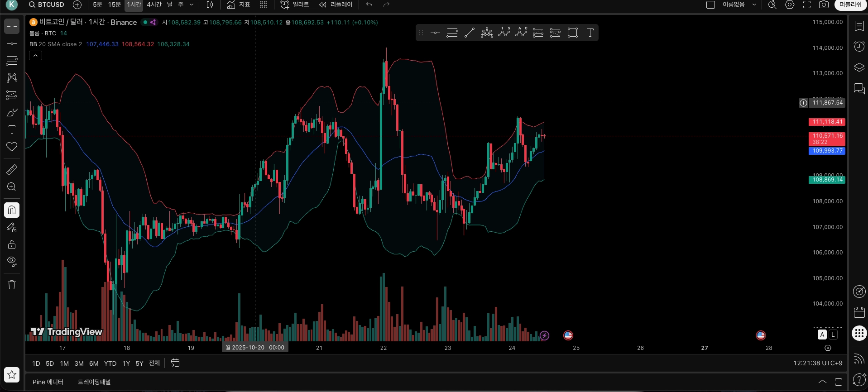Click the 퍼블리쉬 publish button
The image size is (868, 392).
850,5
